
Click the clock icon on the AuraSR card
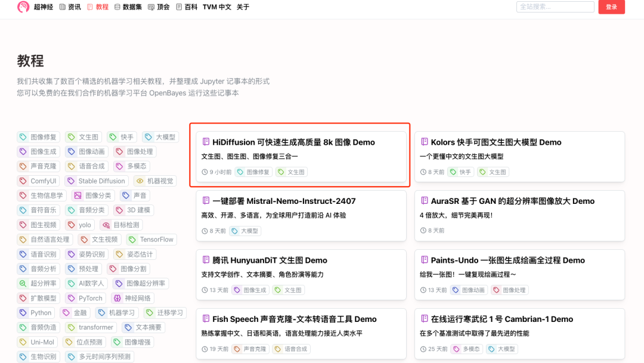[425, 230]
